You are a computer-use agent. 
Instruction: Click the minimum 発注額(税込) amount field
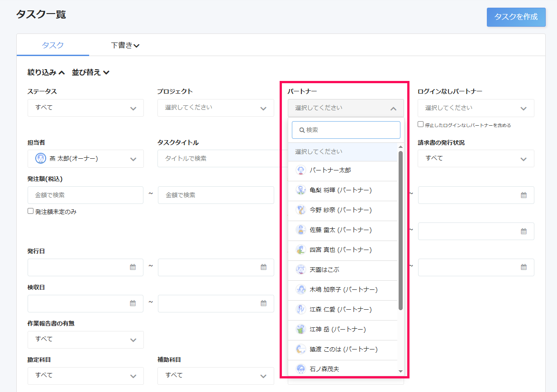coord(86,195)
